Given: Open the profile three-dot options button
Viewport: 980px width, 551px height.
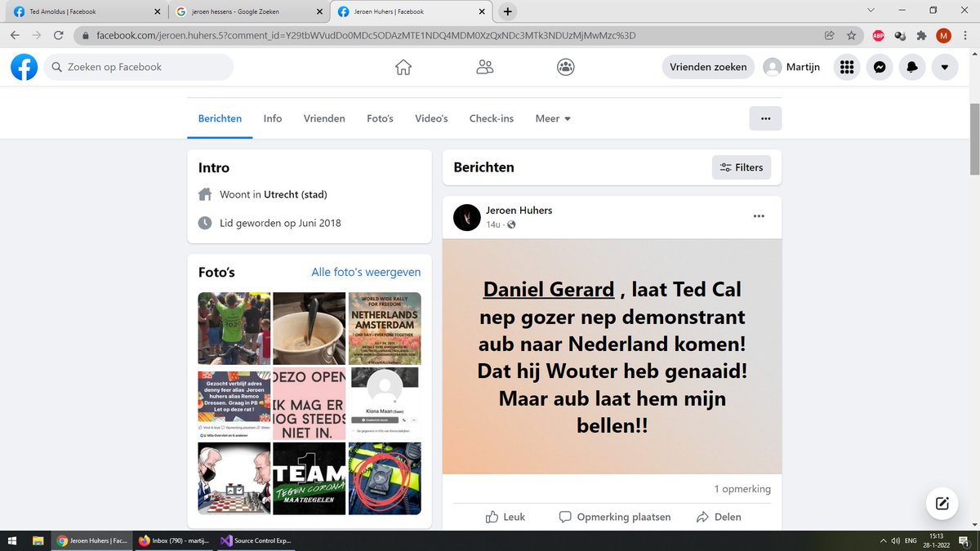Looking at the screenshot, I should tap(765, 118).
